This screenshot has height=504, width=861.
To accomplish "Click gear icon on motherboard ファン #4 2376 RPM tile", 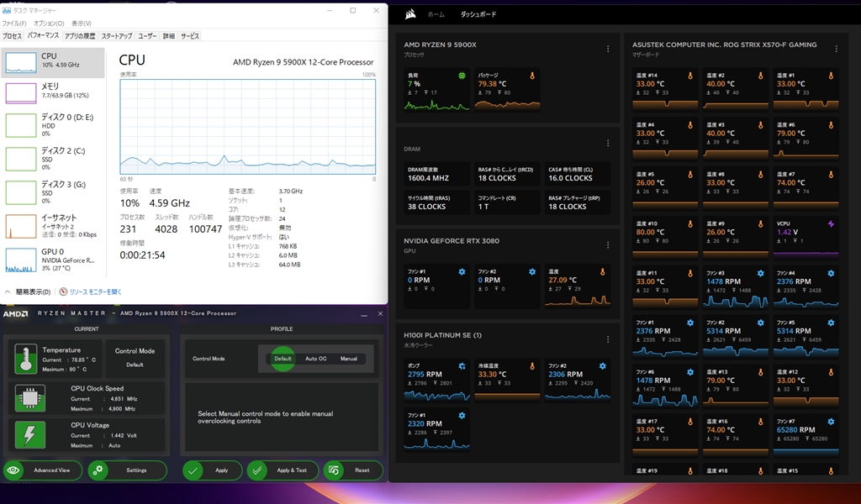I will click(x=831, y=273).
